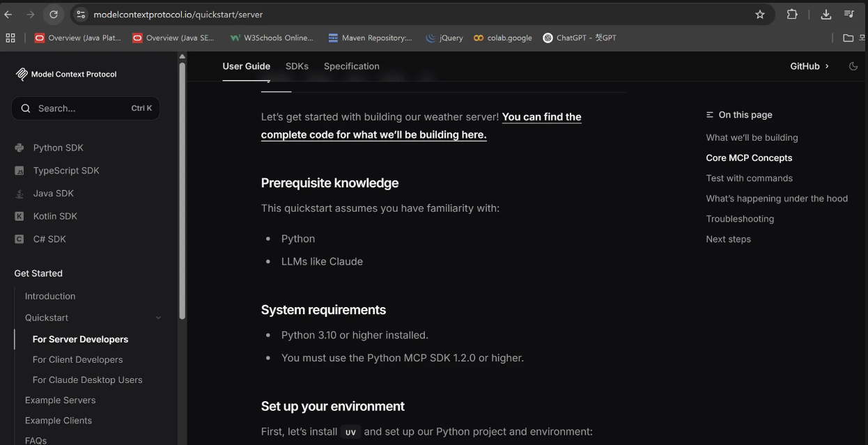The image size is (868, 445).
Task: Toggle dark mode moon icon
Action: point(853,66)
